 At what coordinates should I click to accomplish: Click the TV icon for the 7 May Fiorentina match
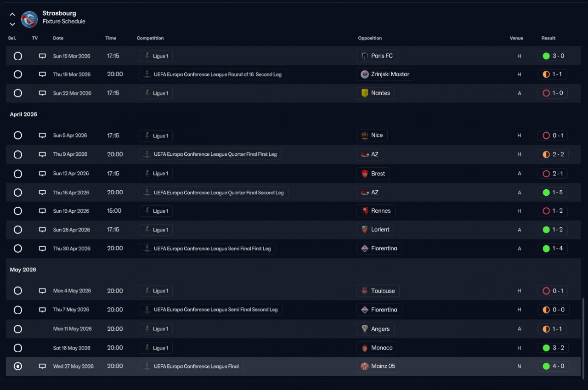42,310
